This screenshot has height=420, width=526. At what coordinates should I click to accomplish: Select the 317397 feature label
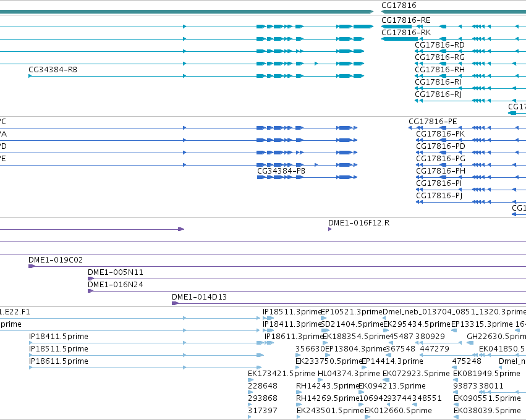click(x=263, y=411)
